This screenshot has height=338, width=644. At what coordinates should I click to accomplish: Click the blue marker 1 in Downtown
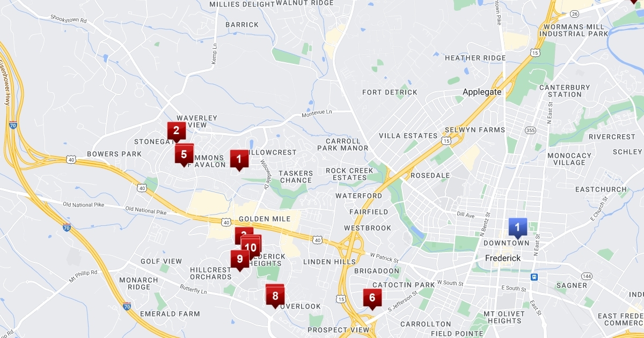click(517, 227)
